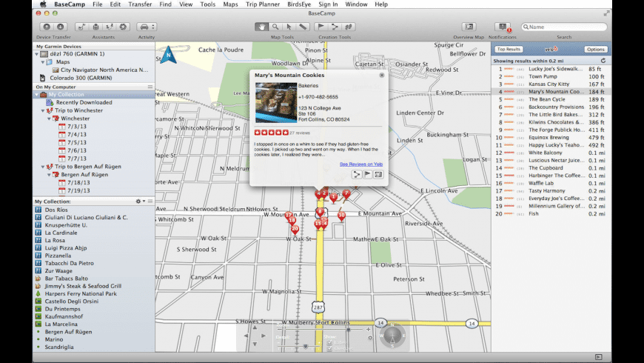Click the Top Results button
The height and width of the screenshot is (363, 644).
click(508, 49)
